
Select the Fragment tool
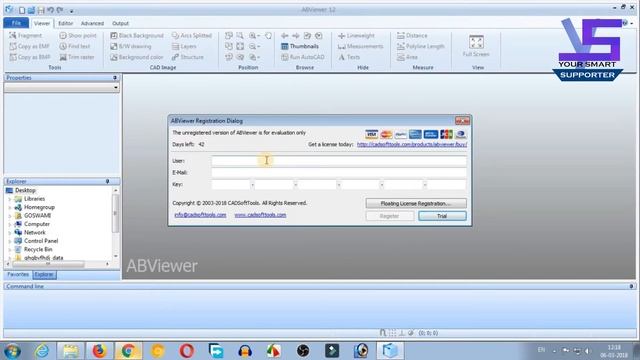pyautogui.click(x=26, y=36)
